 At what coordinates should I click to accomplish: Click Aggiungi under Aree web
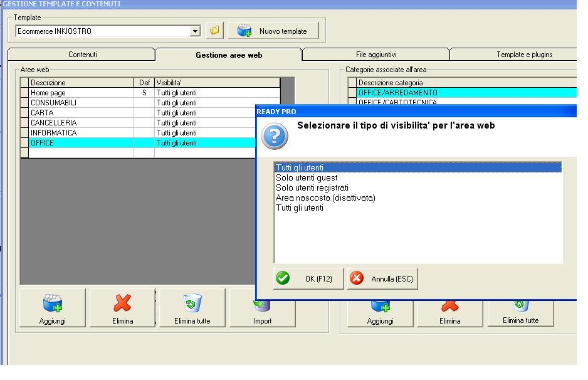[x=53, y=308]
